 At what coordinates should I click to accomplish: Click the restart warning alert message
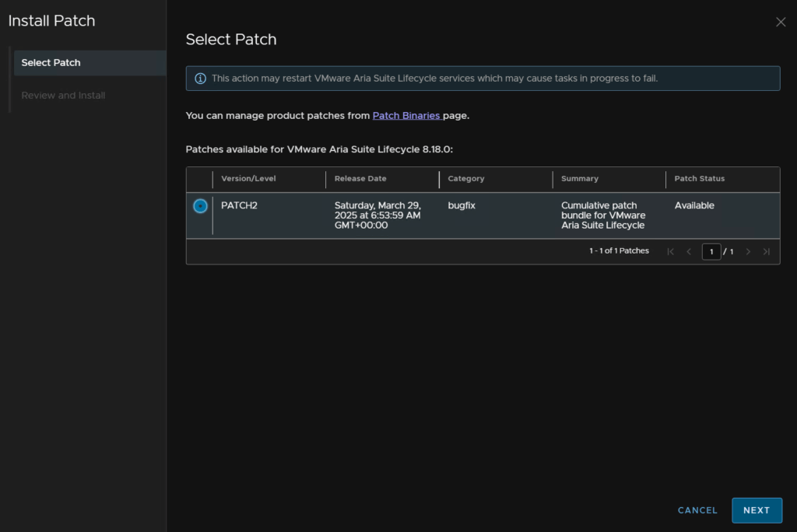pos(434,79)
